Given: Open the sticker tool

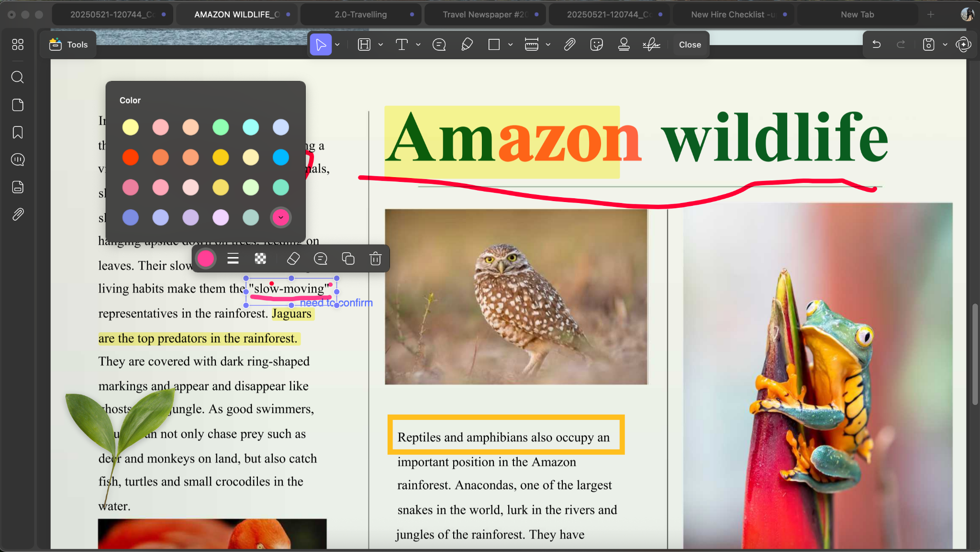Looking at the screenshot, I should pos(596,45).
